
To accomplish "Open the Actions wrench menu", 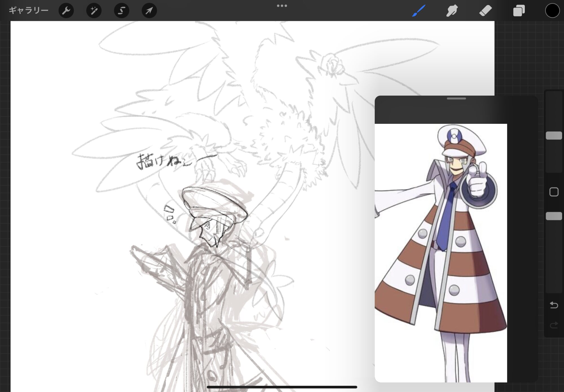I will (x=66, y=11).
